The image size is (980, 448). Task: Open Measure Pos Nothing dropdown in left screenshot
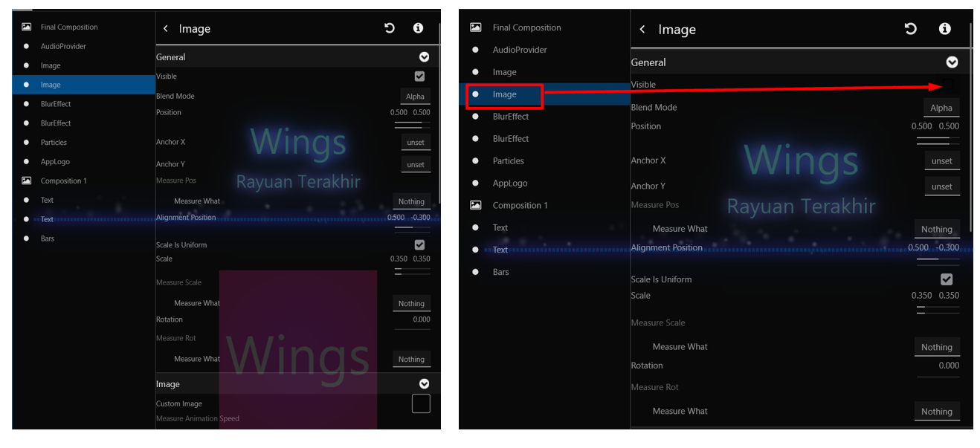(411, 201)
